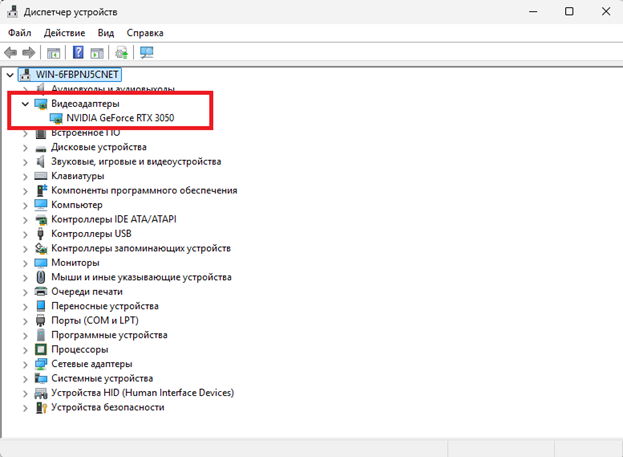
Task: Click the Мониторы screen icon
Action: pos(41,263)
